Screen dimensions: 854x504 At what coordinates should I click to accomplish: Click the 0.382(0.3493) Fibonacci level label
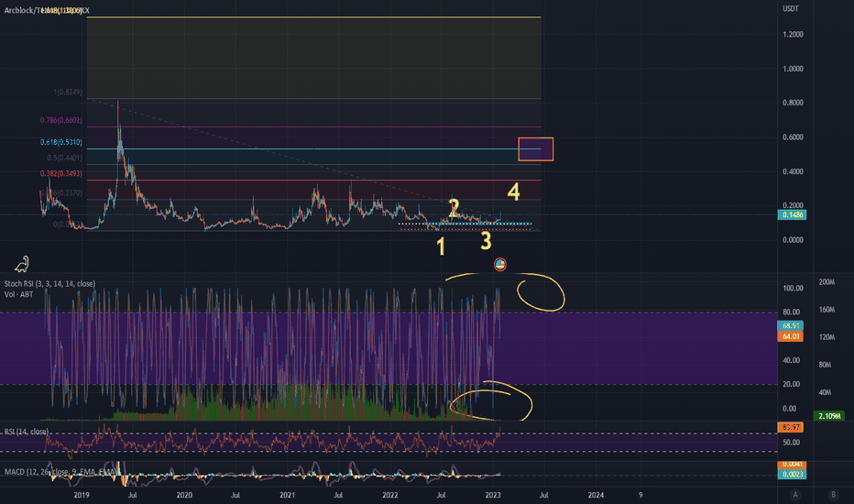[61, 174]
